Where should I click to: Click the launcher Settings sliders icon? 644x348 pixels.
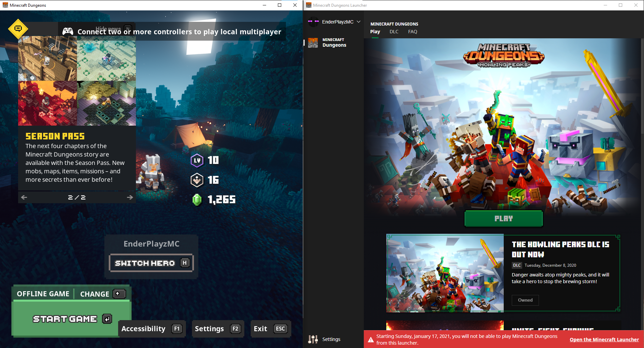click(313, 339)
